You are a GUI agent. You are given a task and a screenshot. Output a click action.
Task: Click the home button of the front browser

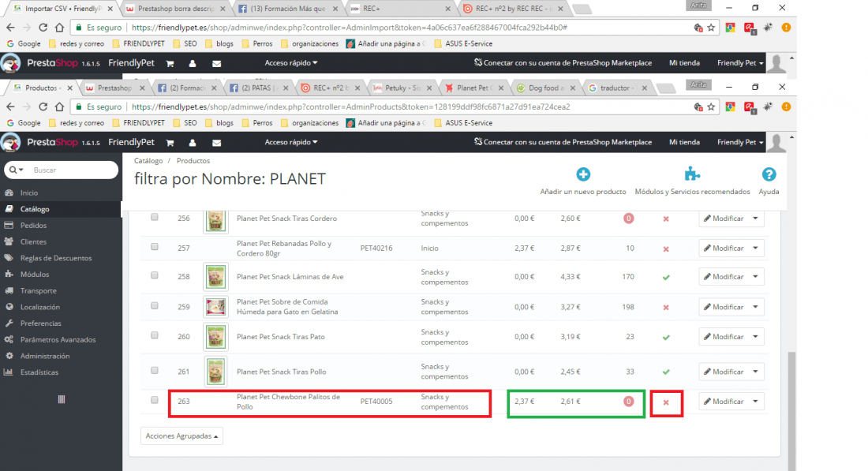[x=59, y=107]
